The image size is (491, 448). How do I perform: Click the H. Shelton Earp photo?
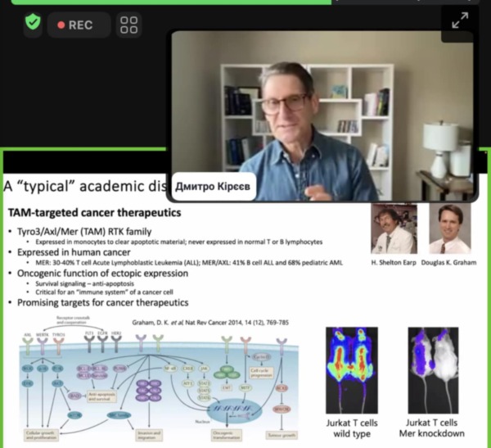click(394, 229)
